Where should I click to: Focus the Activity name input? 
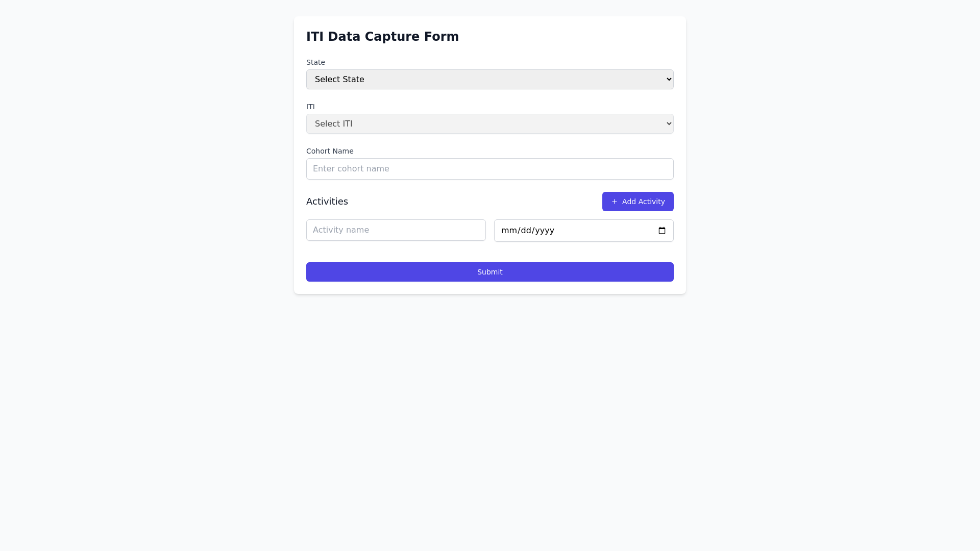[396, 230]
